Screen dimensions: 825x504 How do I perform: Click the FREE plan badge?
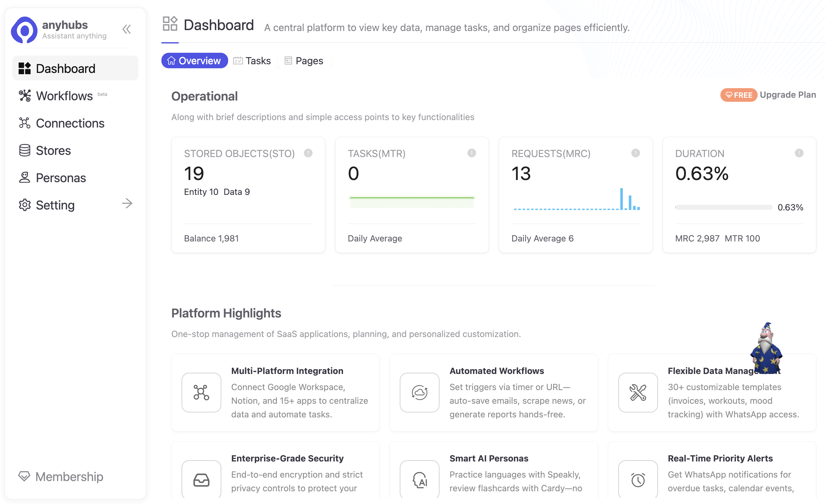pyautogui.click(x=739, y=95)
